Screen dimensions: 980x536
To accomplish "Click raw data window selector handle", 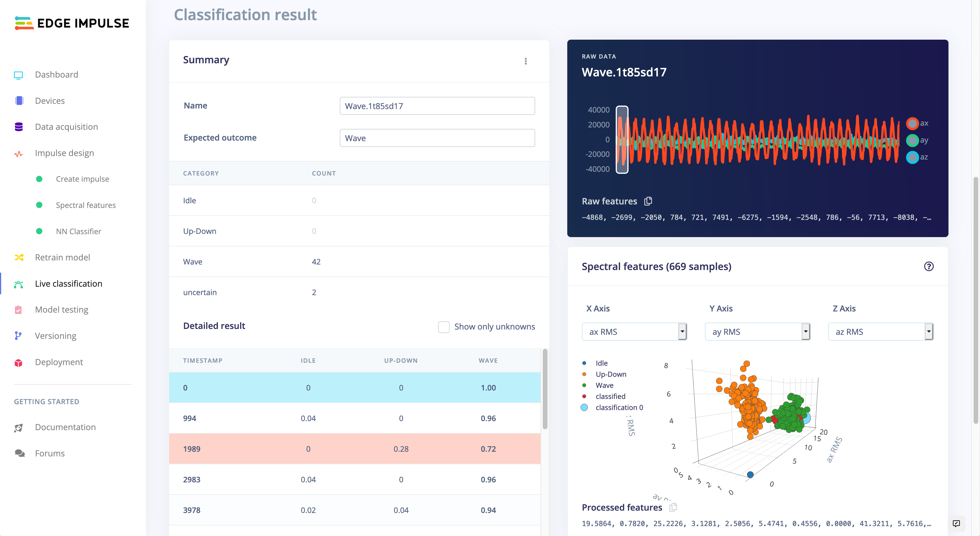I will tap(622, 140).
